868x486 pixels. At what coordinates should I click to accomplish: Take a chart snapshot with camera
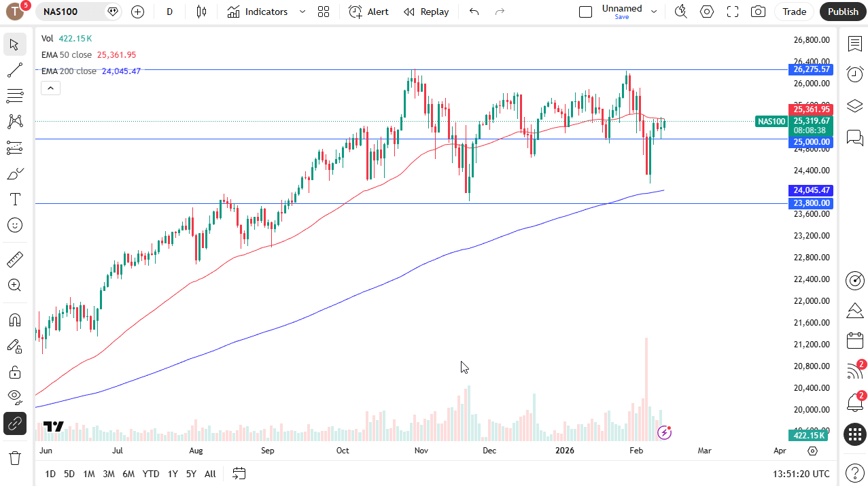click(758, 12)
